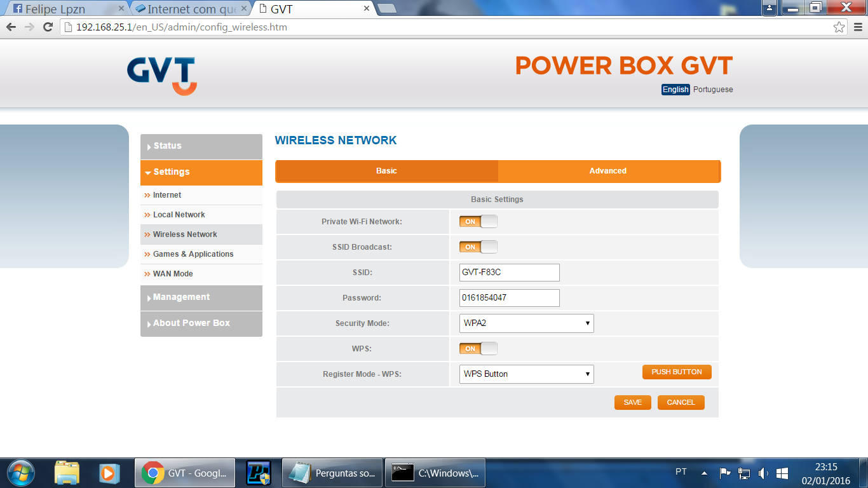
Task: Turn off the Private Wi-Fi Network switch
Action: tap(478, 222)
